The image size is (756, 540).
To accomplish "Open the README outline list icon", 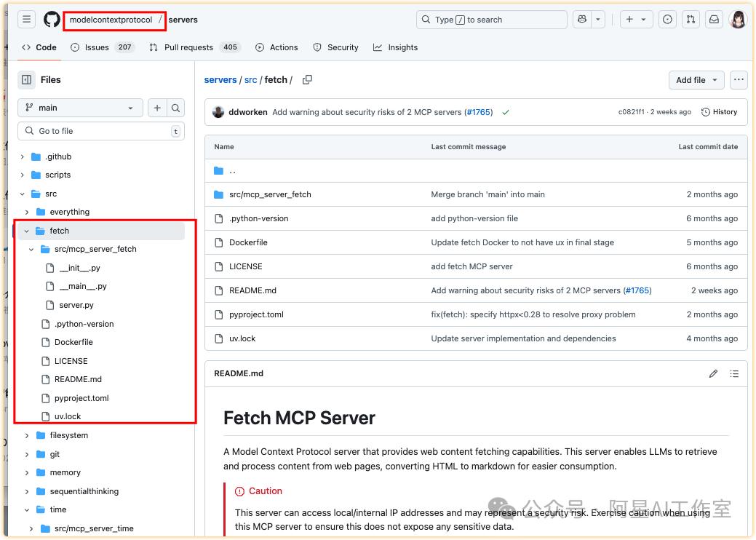I will click(734, 373).
